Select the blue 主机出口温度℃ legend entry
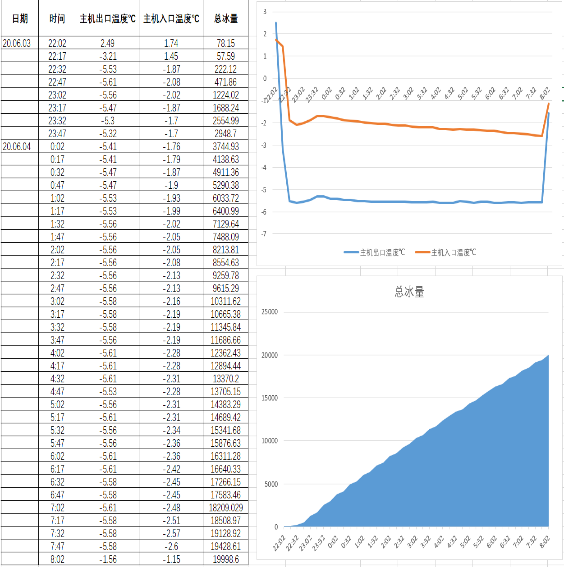This screenshot has height=567, width=564. pos(375,252)
